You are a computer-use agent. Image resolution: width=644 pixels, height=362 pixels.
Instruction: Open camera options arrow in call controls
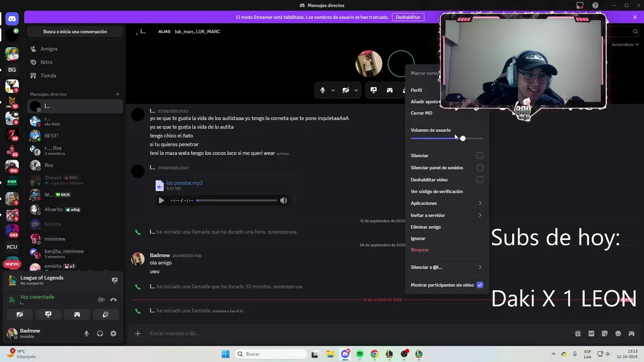356,90
